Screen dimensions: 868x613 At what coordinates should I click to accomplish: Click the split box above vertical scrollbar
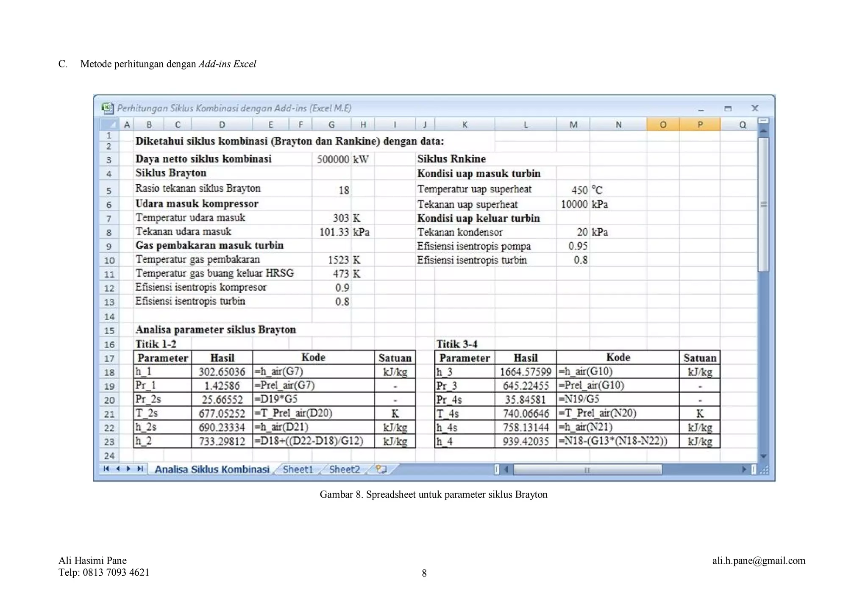763,121
